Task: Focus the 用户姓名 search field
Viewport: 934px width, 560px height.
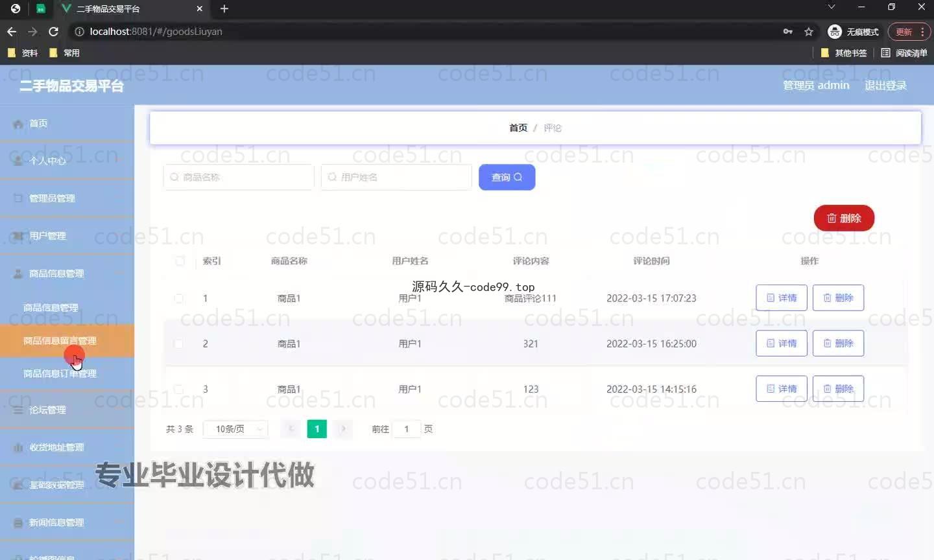Action: 396,177
